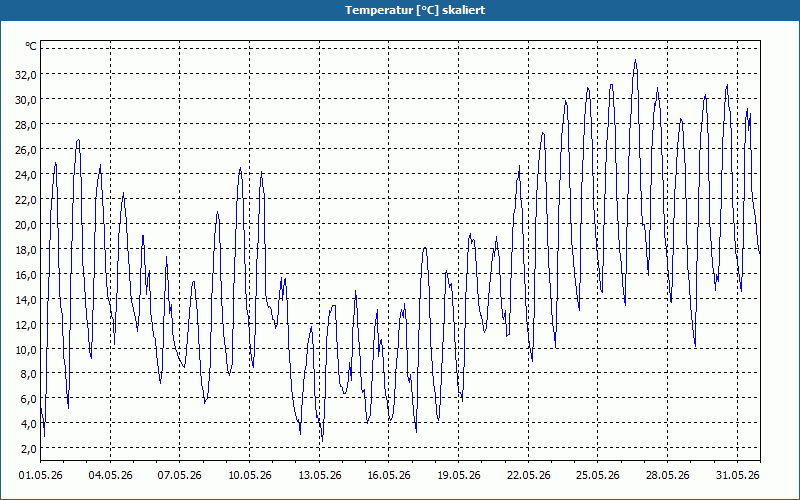Click the 12,0 y-axis label
Viewport: 800px width, 500px height.
(26, 324)
